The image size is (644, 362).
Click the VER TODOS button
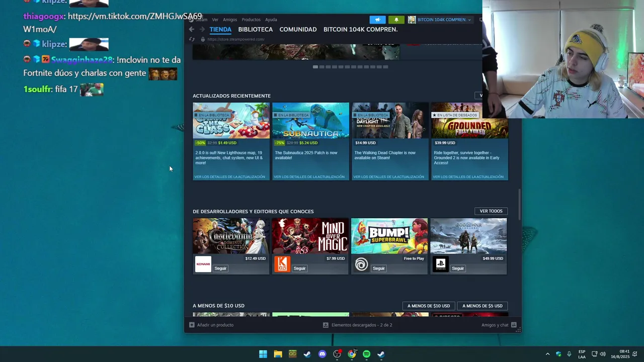coord(491,211)
